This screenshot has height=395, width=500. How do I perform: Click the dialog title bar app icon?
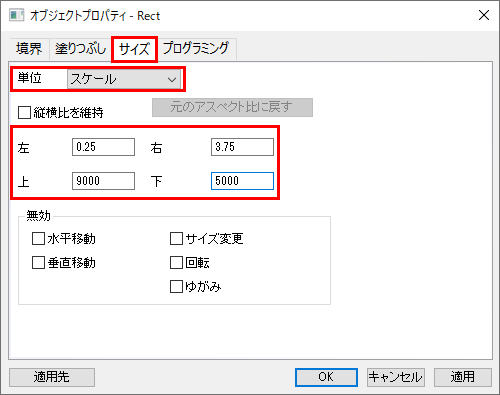click(17, 15)
